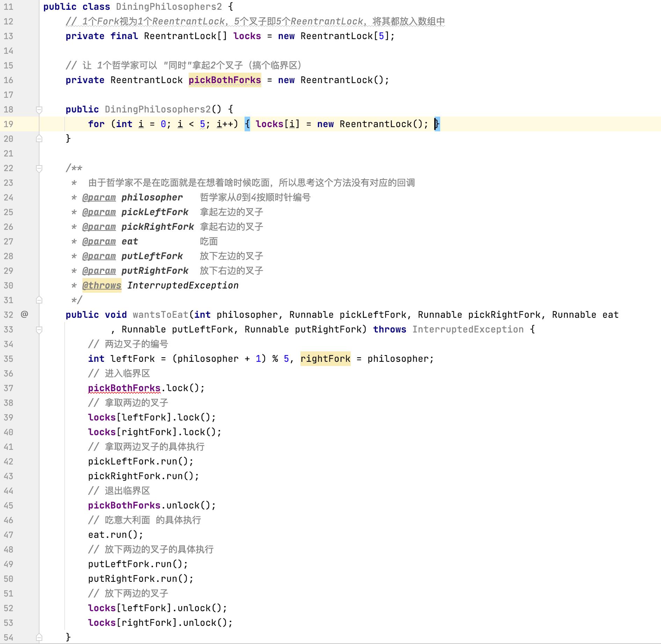The height and width of the screenshot is (644, 661).
Task: Click locks[rightFork].unlock() on line 53
Action: point(160,623)
